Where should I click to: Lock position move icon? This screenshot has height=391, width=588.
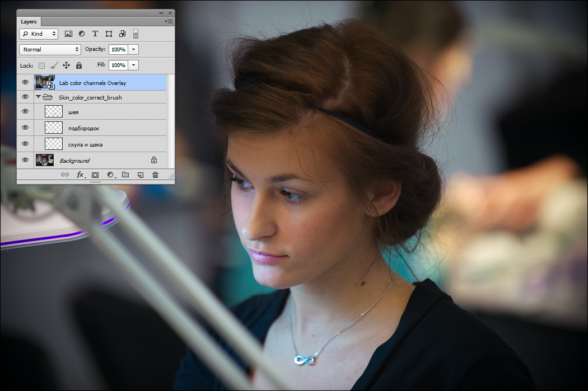tap(67, 65)
